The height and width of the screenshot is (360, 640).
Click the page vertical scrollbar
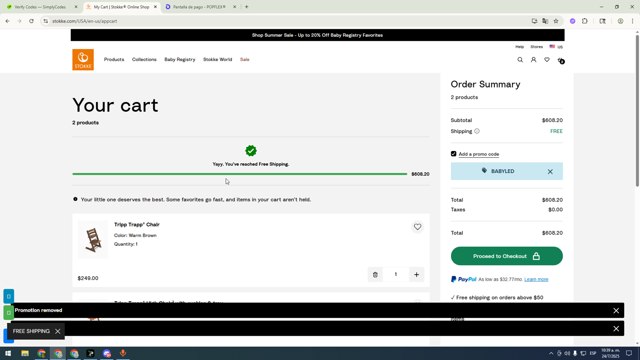tap(637, 110)
